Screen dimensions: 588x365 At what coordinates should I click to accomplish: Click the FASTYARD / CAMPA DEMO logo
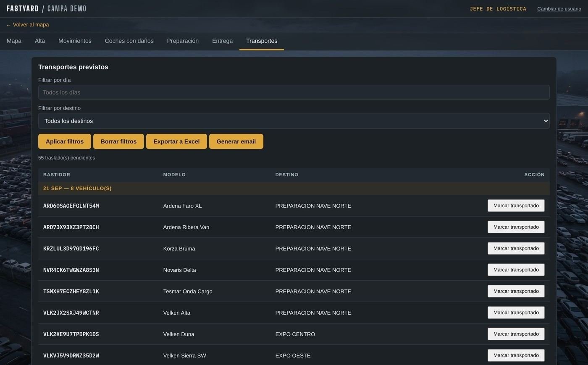click(x=47, y=9)
